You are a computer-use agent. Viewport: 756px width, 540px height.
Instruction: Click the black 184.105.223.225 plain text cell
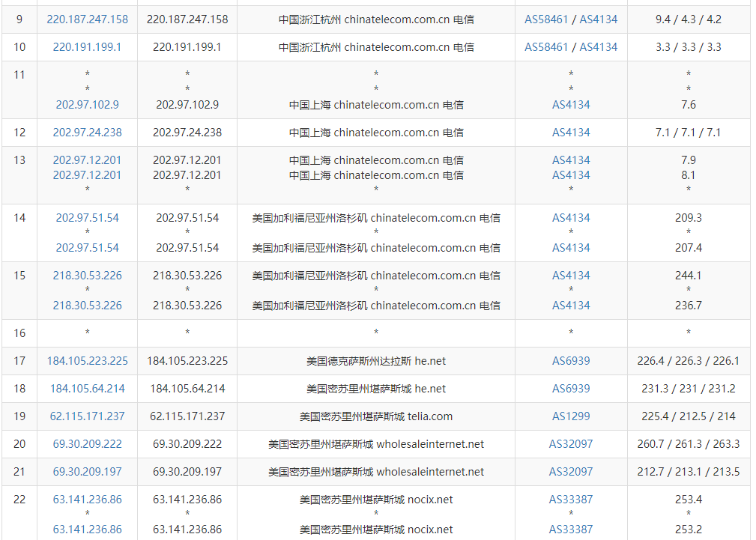click(187, 361)
